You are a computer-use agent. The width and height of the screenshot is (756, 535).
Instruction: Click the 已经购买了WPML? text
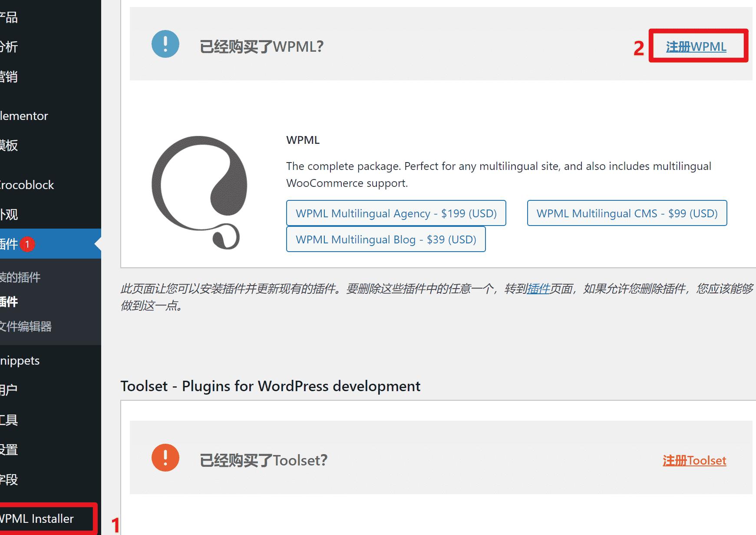pyautogui.click(x=261, y=47)
